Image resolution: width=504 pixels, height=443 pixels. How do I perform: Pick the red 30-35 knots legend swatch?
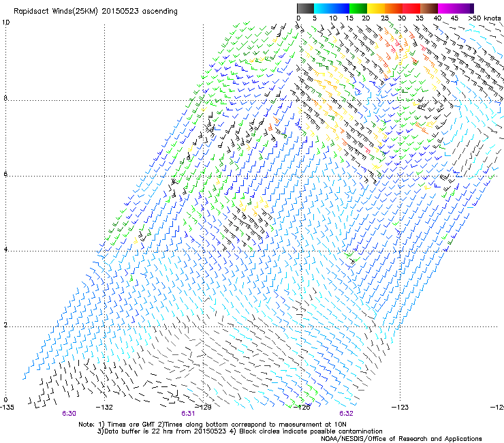coord(411,8)
